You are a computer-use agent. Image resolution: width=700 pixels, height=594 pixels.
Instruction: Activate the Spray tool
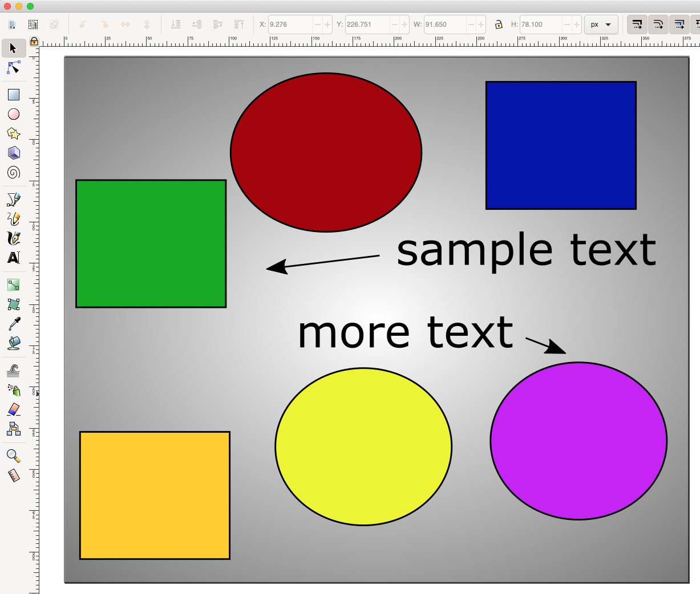pos(14,390)
